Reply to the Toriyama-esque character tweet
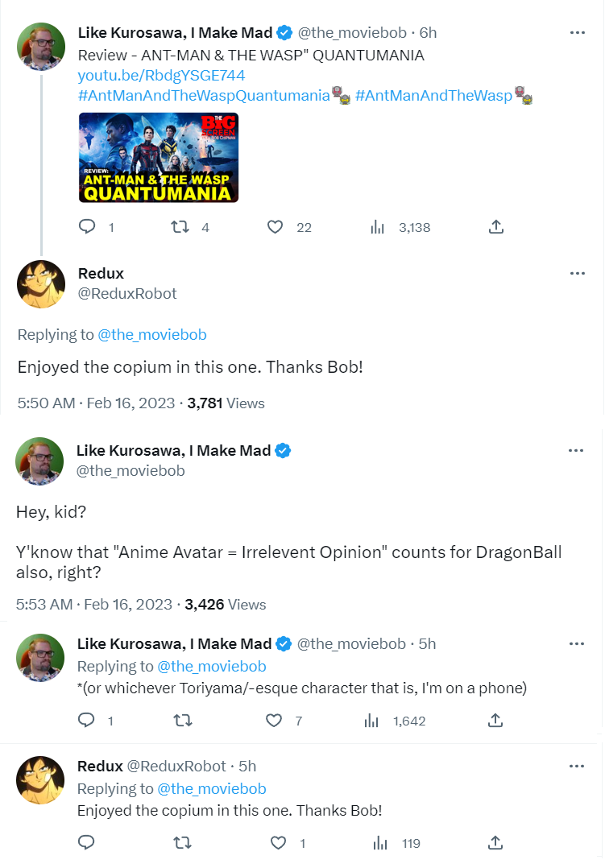Image resolution: width=605 pixels, height=868 pixels. 87,721
